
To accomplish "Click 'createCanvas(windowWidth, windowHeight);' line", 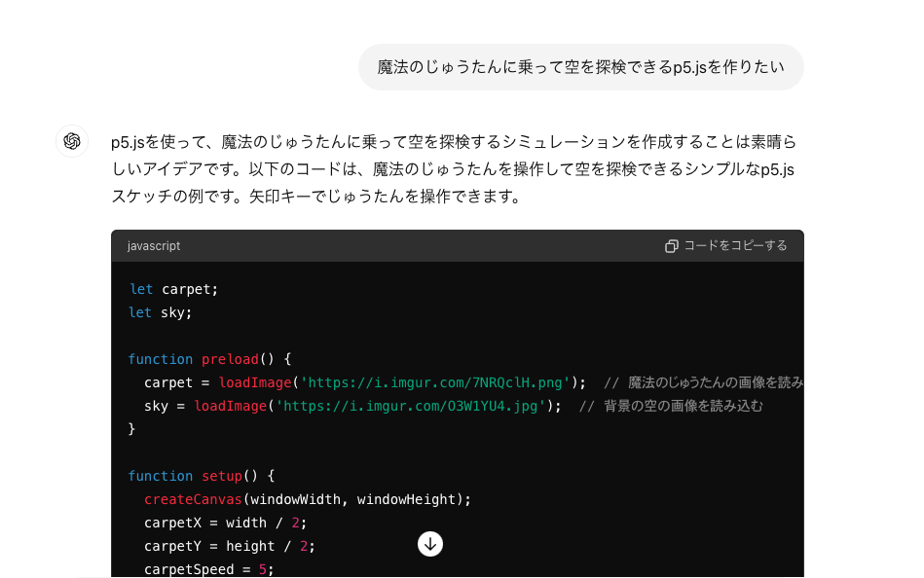I will click(x=308, y=499).
